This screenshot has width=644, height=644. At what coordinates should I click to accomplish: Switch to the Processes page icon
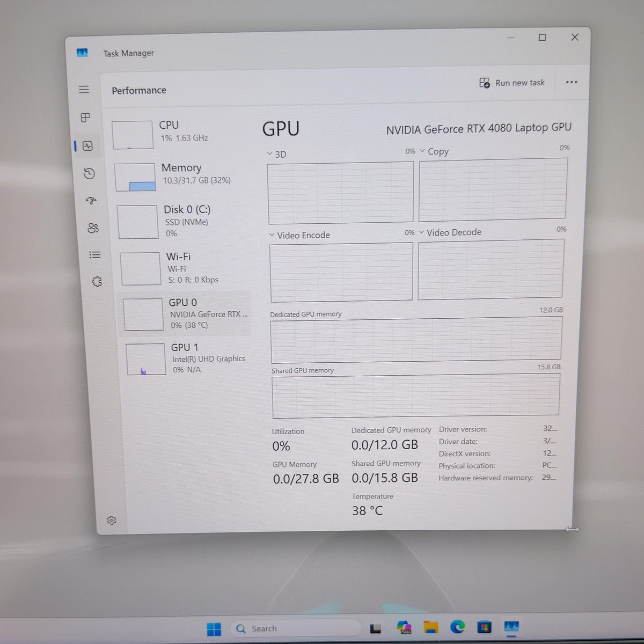click(85, 117)
